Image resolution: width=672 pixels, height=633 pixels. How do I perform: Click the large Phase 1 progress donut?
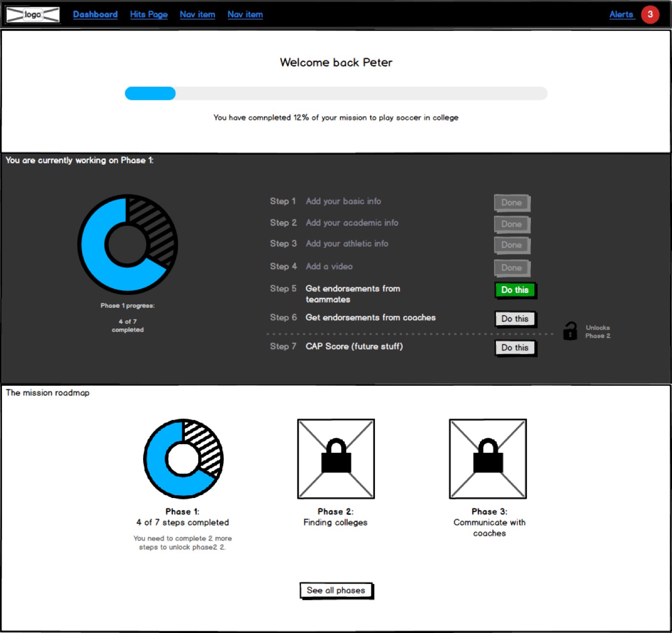pyautogui.click(x=128, y=244)
